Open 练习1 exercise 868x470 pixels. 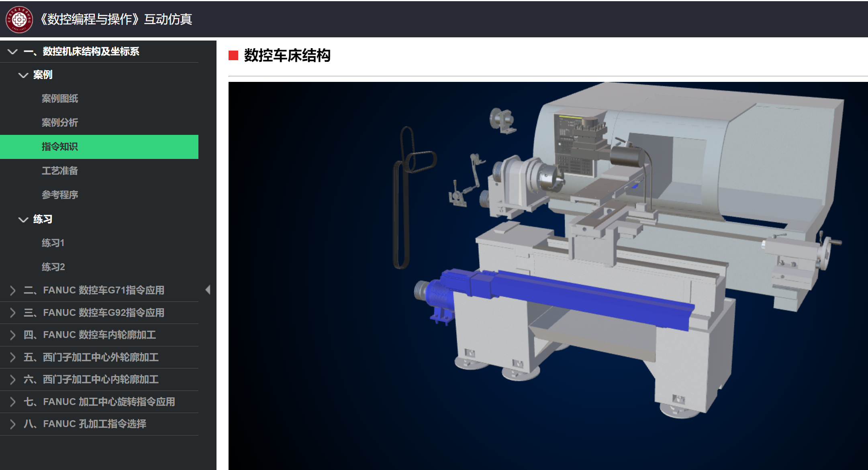click(53, 243)
